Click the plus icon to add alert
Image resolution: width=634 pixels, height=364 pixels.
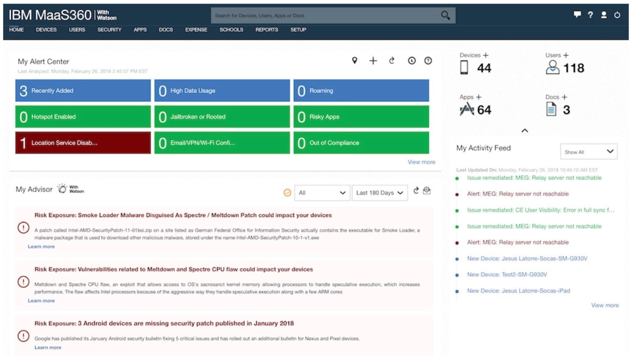pos(373,60)
